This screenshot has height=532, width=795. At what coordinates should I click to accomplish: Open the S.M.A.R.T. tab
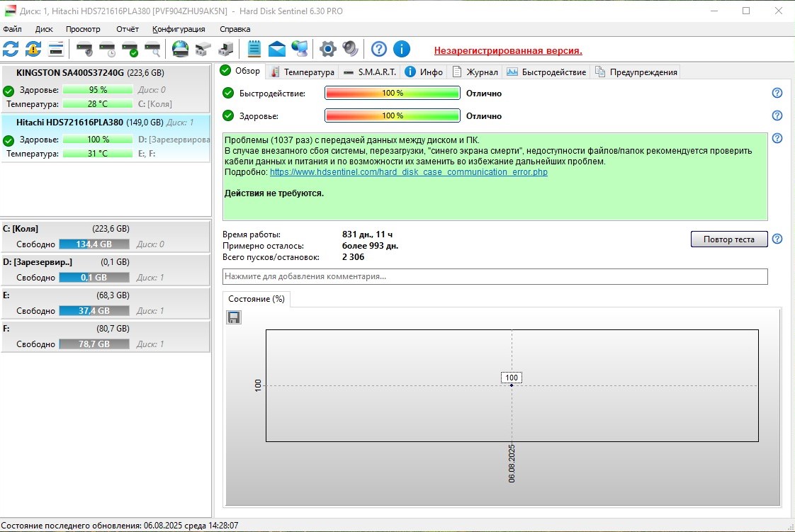point(370,72)
